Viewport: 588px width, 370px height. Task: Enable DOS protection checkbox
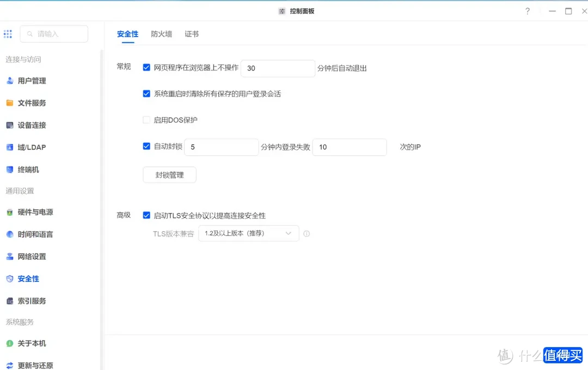point(146,119)
